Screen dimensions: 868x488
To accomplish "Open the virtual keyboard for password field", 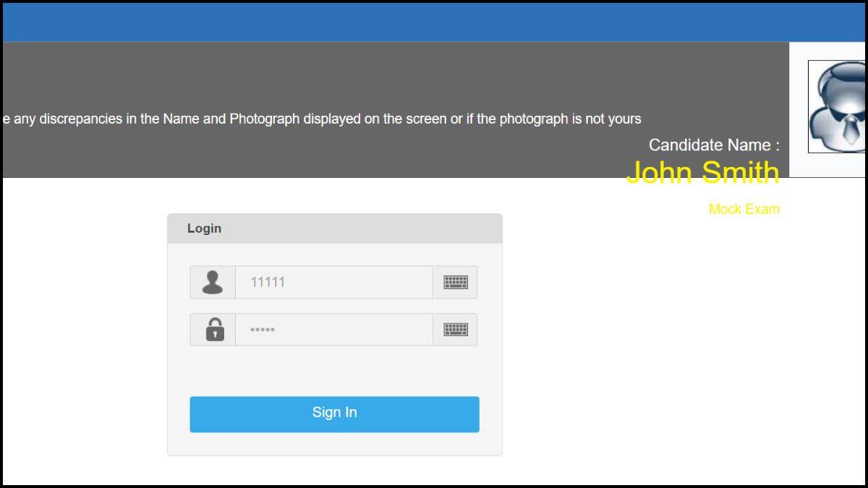I will pyautogui.click(x=455, y=329).
